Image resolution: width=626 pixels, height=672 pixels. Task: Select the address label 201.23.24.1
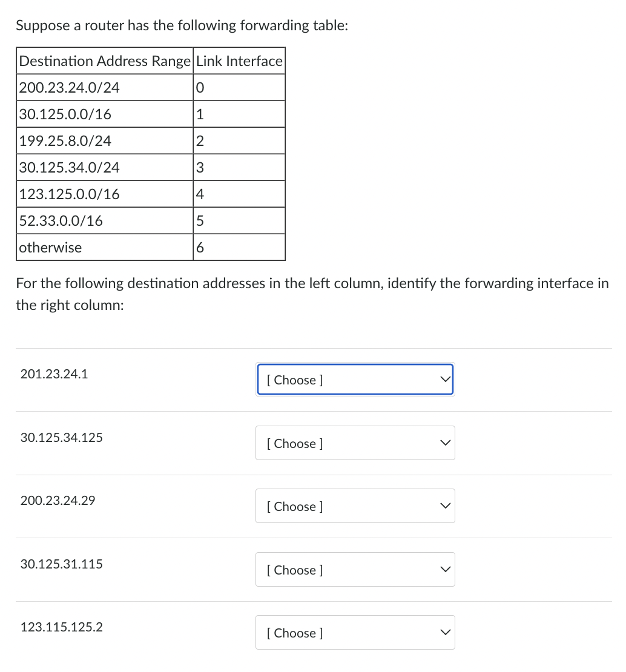coord(53,374)
